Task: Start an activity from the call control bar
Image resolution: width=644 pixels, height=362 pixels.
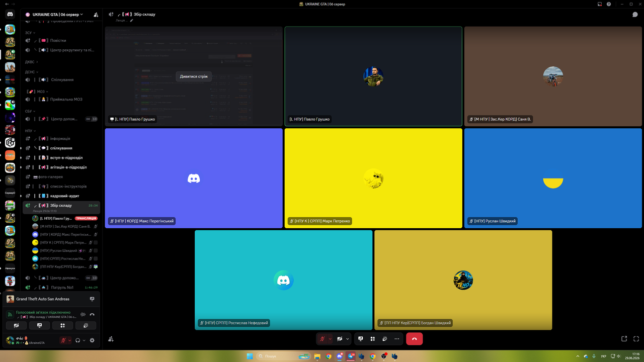Action: click(373, 339)
